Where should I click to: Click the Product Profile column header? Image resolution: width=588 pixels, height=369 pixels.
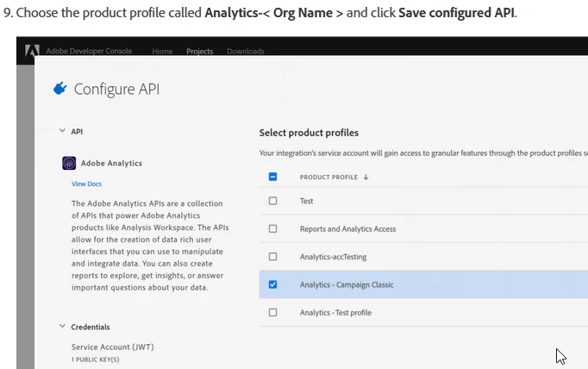(x=328, y=178)
